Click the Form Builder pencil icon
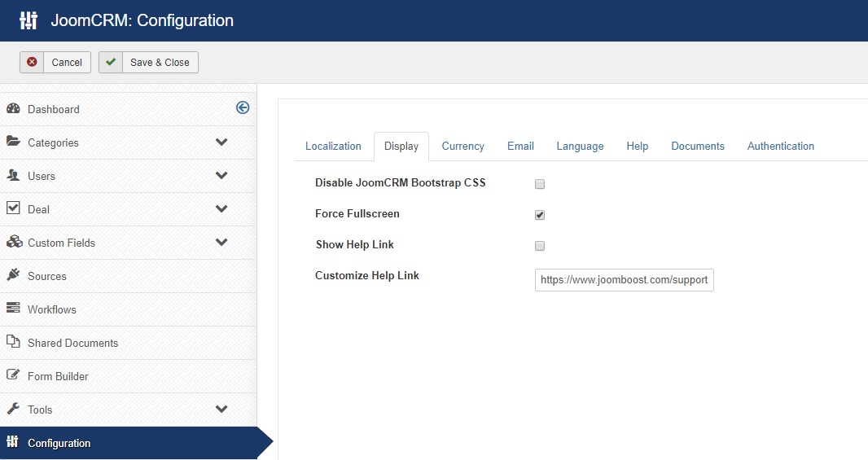Image resolution: width=868 pixels, height=460 pixels. [x=13, y=375]
